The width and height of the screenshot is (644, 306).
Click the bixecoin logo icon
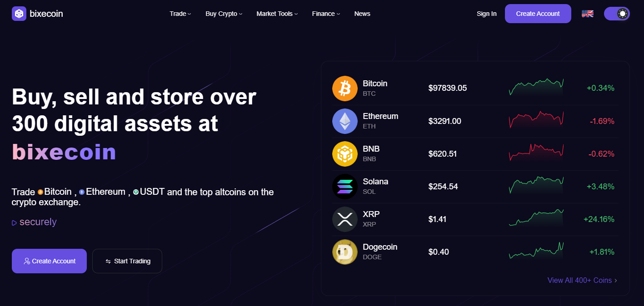[19, 14]
